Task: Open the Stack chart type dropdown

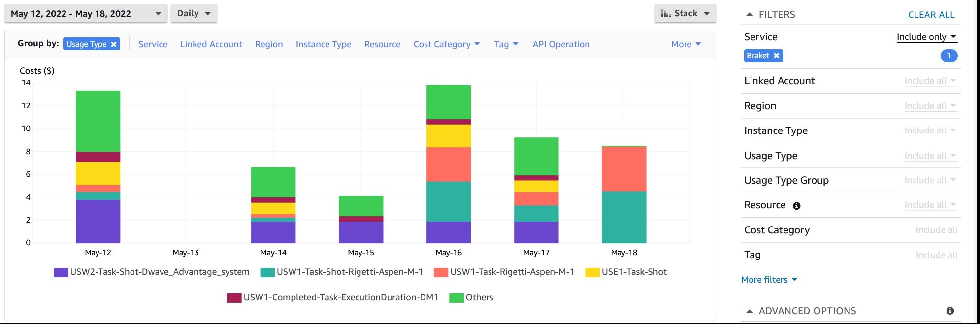Action: coord(685,14)
